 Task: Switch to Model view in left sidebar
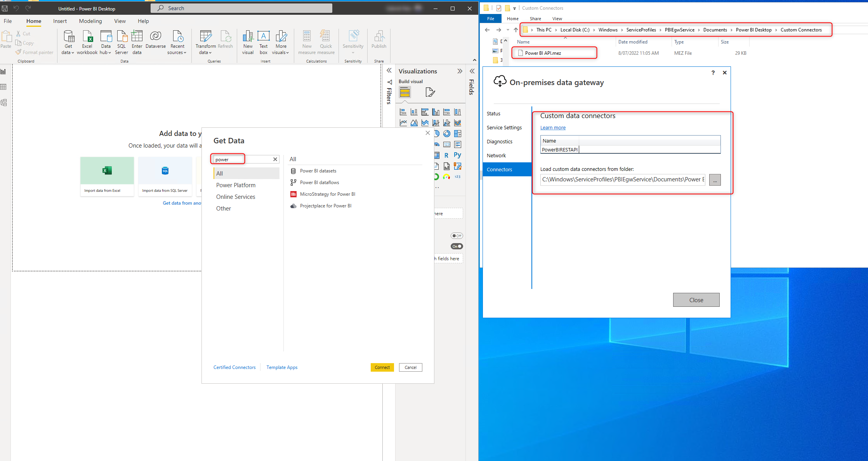tap(3, 103)
